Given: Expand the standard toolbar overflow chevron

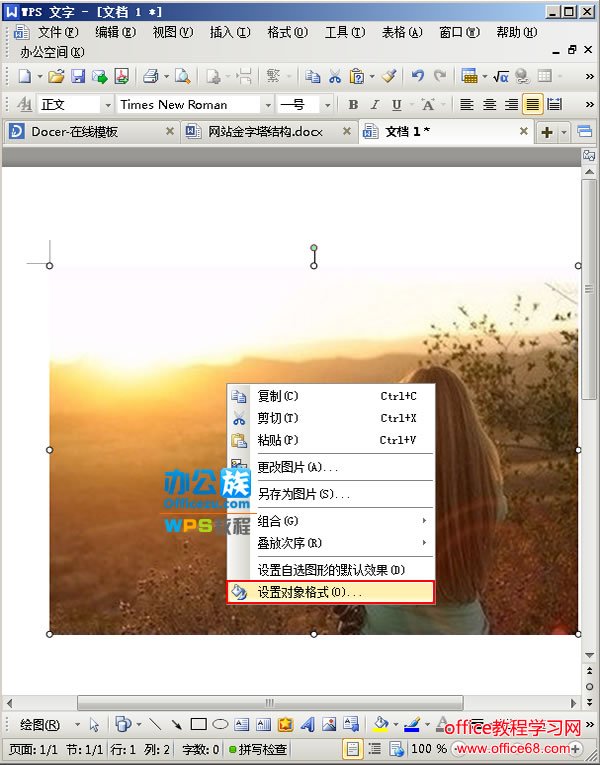Looking at the screenshot, I should point(589,77).
